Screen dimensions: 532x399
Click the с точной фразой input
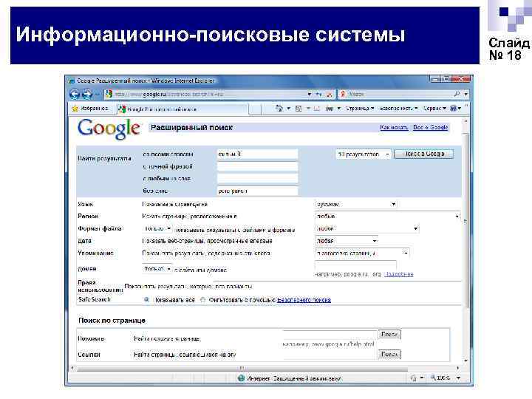258,166
